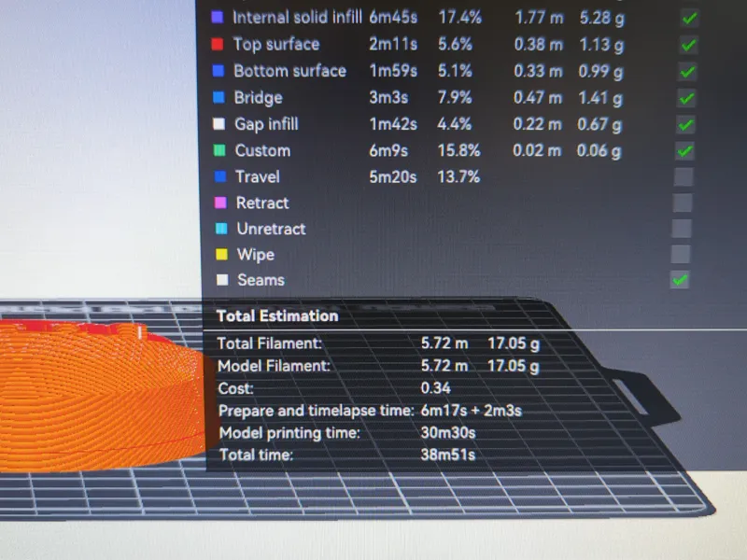Select the Bridge row label
The image size is (747, 560).
tap(259, 98)
